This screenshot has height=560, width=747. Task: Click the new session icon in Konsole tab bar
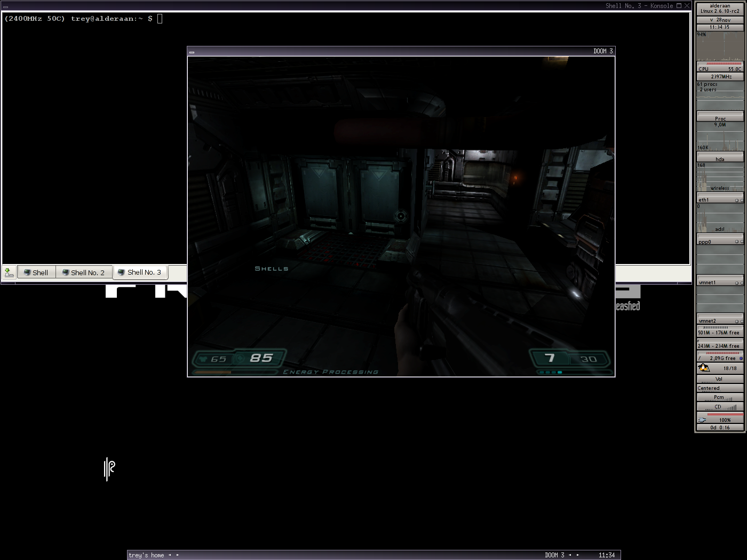coord(9,273)
